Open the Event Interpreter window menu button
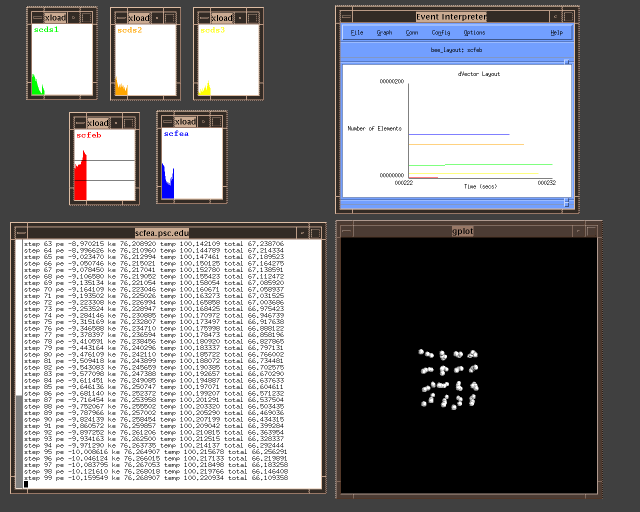The height and width of the screenshot is (512, 640). tap(346, 17)
